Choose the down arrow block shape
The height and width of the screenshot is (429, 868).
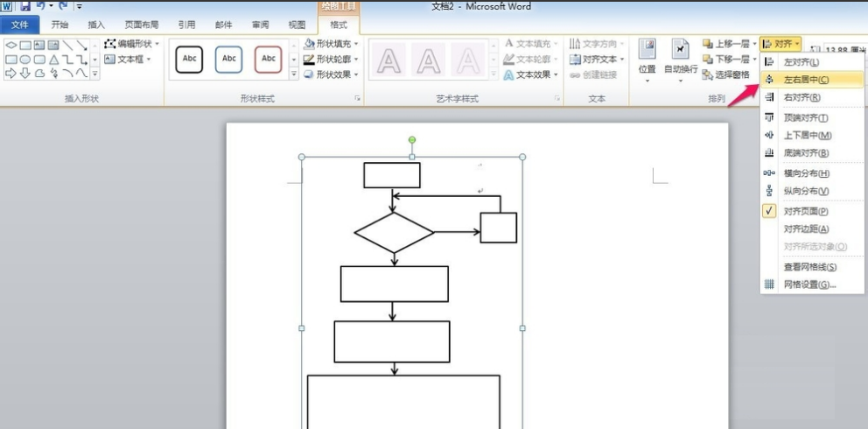(25, 73)
